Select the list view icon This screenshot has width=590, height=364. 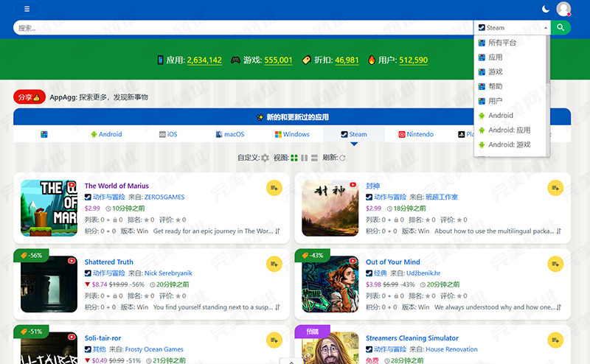(x=315, y=158)
